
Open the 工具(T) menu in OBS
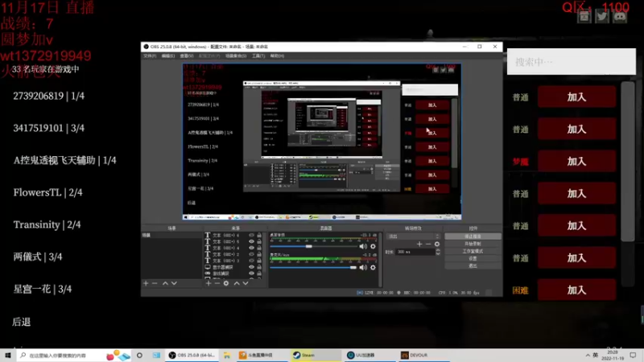point(258,56)
